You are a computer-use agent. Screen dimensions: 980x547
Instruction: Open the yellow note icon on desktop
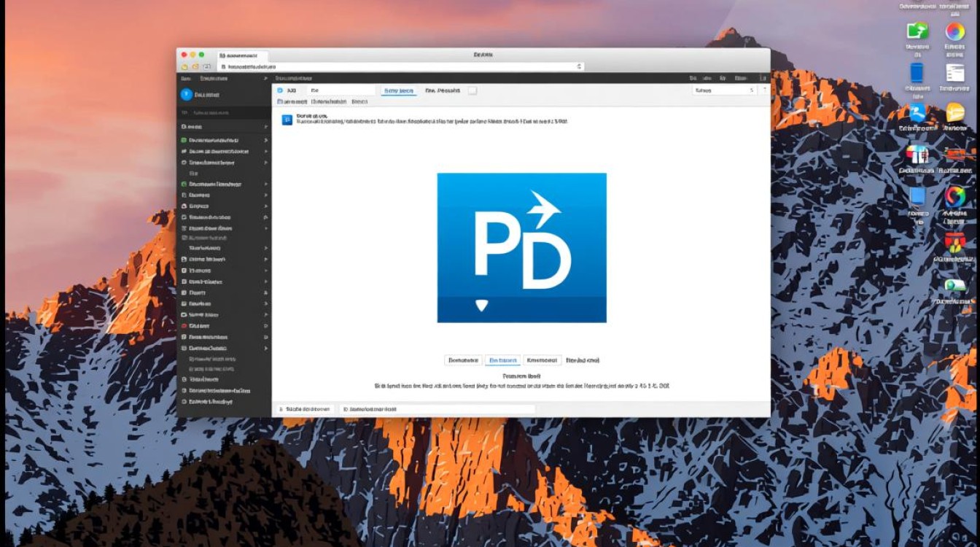[955, 113]
